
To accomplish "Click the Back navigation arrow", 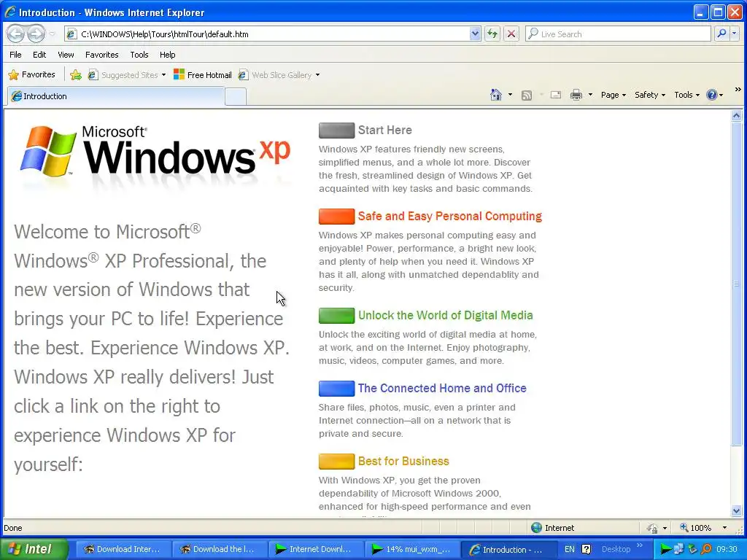I will [x=15, y=34].
